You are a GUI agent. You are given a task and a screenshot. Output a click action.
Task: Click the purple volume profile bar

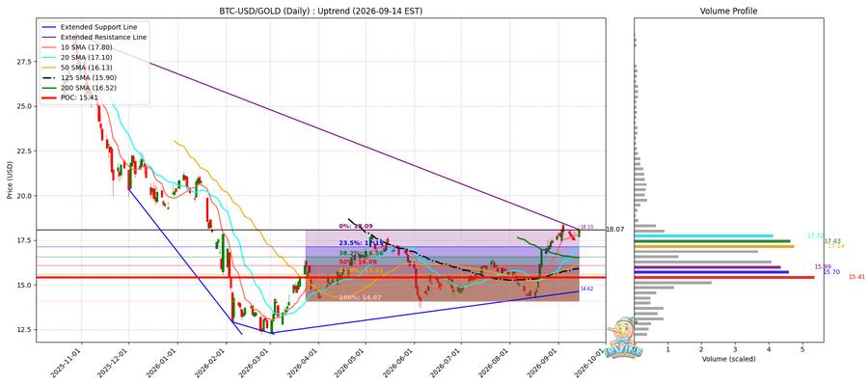708,267
